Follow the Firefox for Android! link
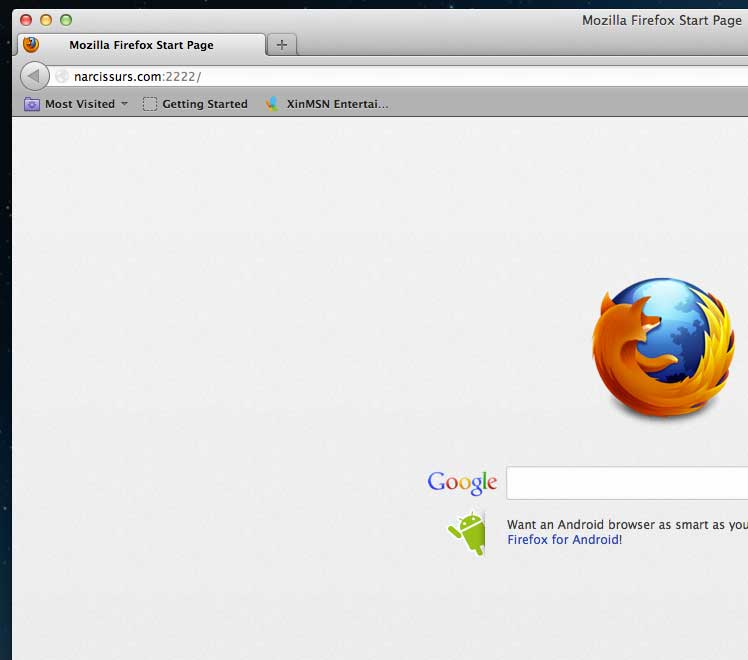 [x=564, y=539]
